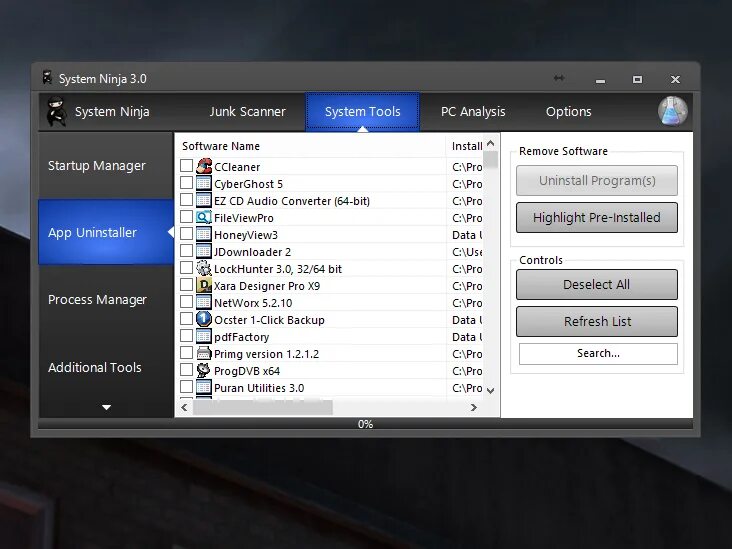Screen dimensions: 732x549
Task: Click the horizontal scroll left arrow
Action: pyautogui.click(x=184, y=407)
